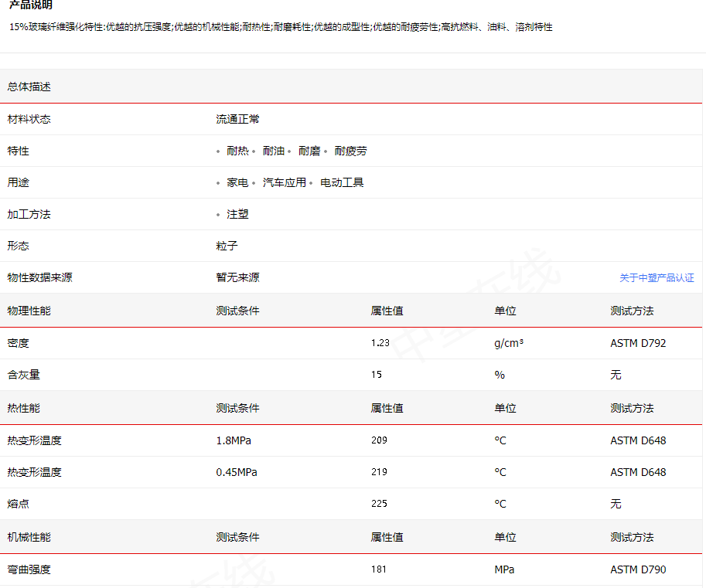Select the 耐磨 feature tag

point(309,151)
